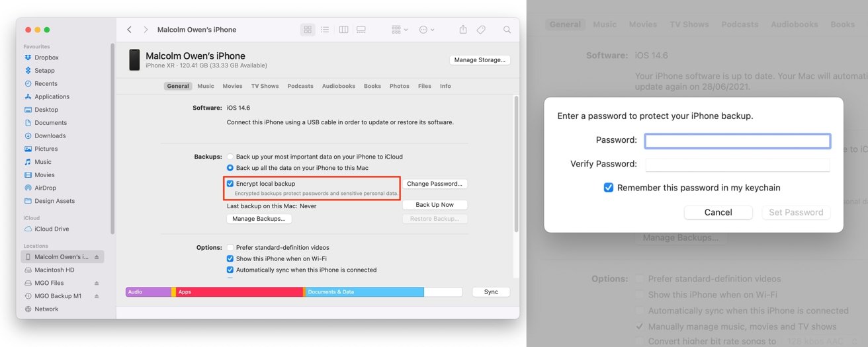The width and height of the screenshot is (868, 347).
Task: Open the Photos tab
Action: (x=399, y=86)
